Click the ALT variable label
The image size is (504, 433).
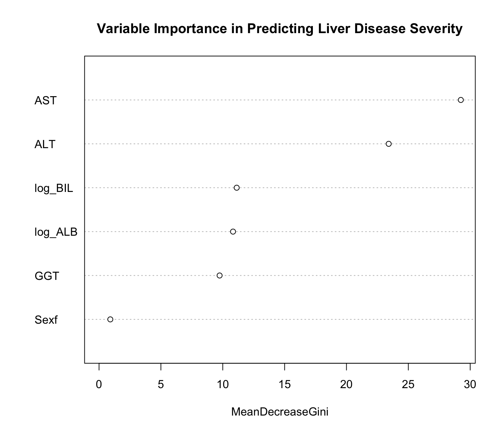click(x=45, y=145)
